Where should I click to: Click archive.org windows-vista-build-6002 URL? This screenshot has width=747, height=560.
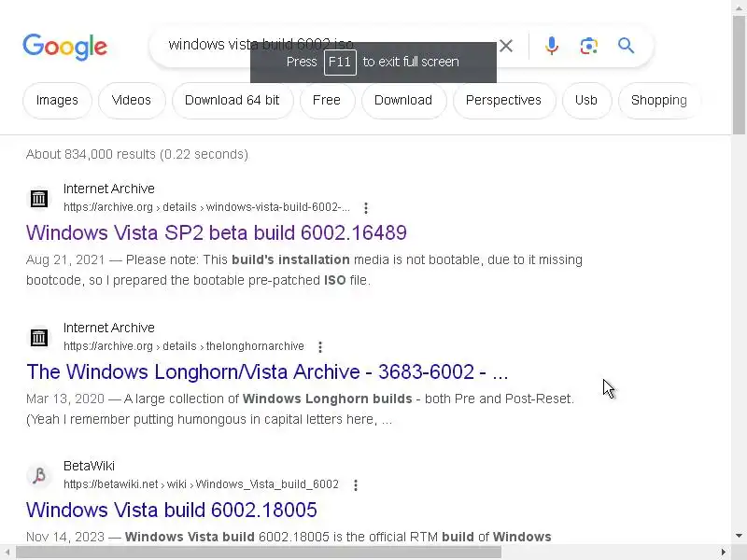206,207
